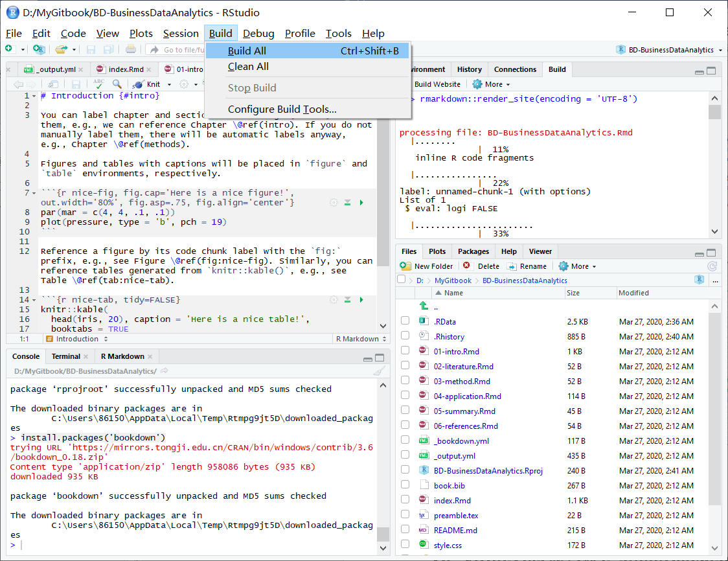
Task: Run the nice-fig code chunk
Action: coord(361,203)
